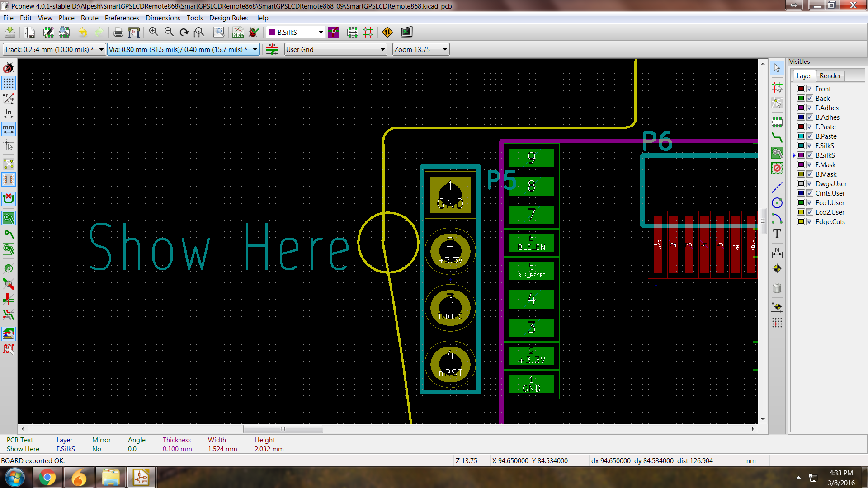This screenshot has height=488, width=868.
Task: Open the 3D viewer/scripting console icon
Action: coord(406,32)
